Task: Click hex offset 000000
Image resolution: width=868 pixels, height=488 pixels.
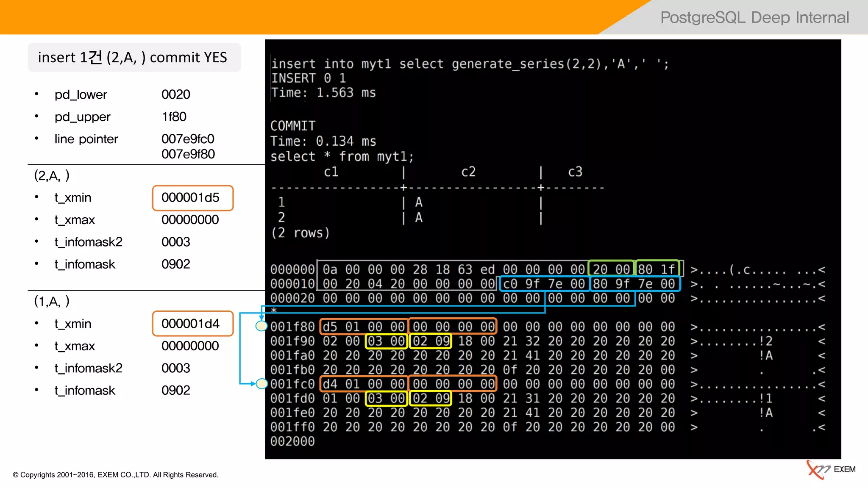Action: click(x=292, y=269)
